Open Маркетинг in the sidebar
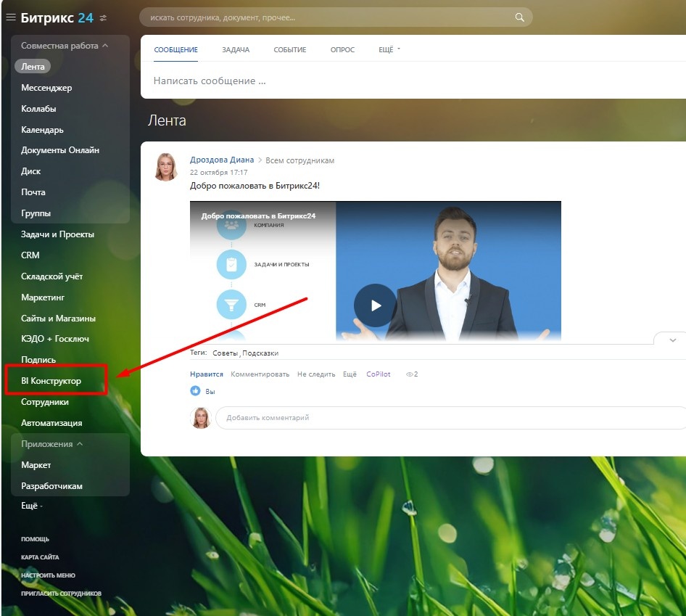 43,297
